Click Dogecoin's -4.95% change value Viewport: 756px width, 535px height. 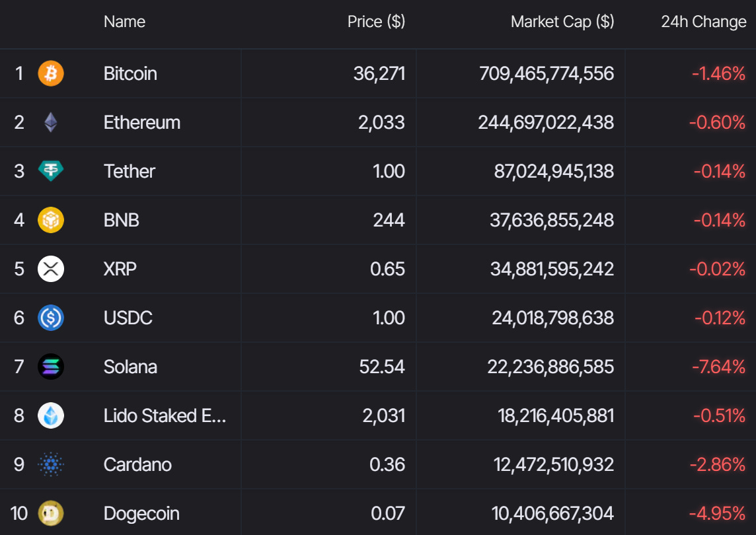click(718, 513)
